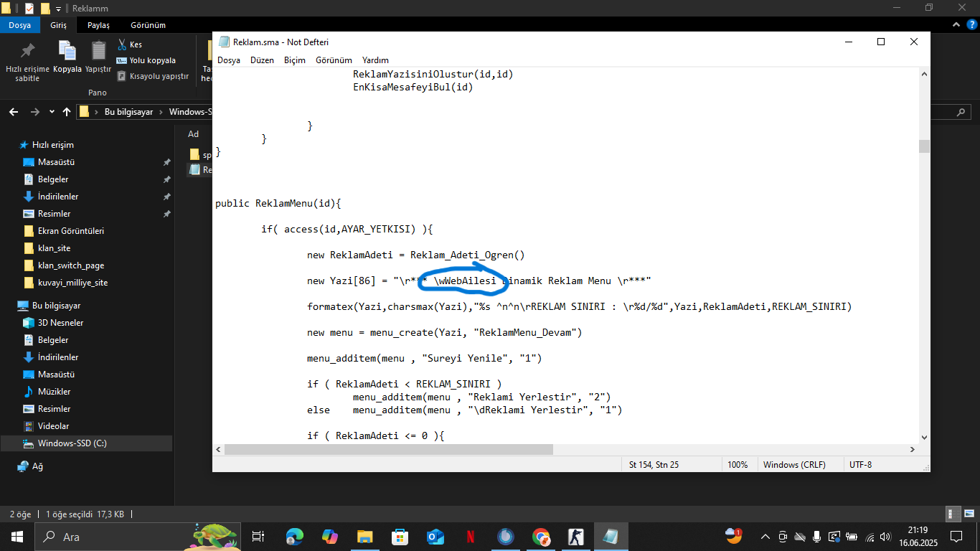Open the klan_site folder in the sidebar
980x551 pixels.
tap(54, 248)
